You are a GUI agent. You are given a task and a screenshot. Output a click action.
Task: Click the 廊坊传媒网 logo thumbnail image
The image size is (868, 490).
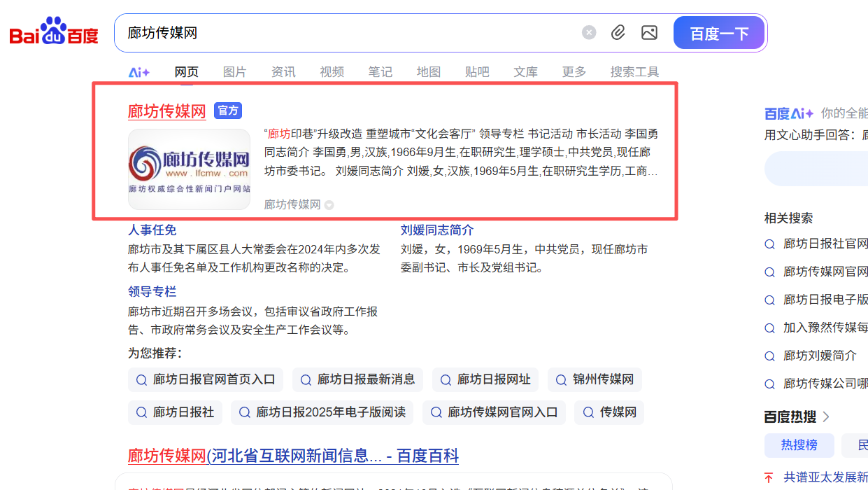(189, 169)
